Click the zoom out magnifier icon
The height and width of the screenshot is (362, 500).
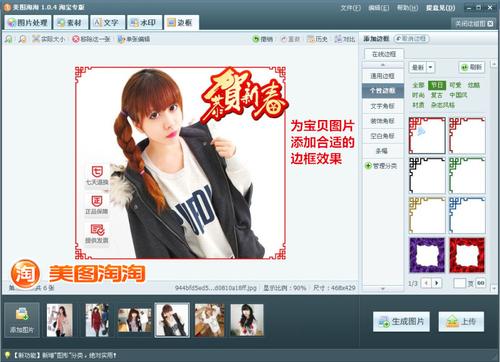[x=22, y=39]
